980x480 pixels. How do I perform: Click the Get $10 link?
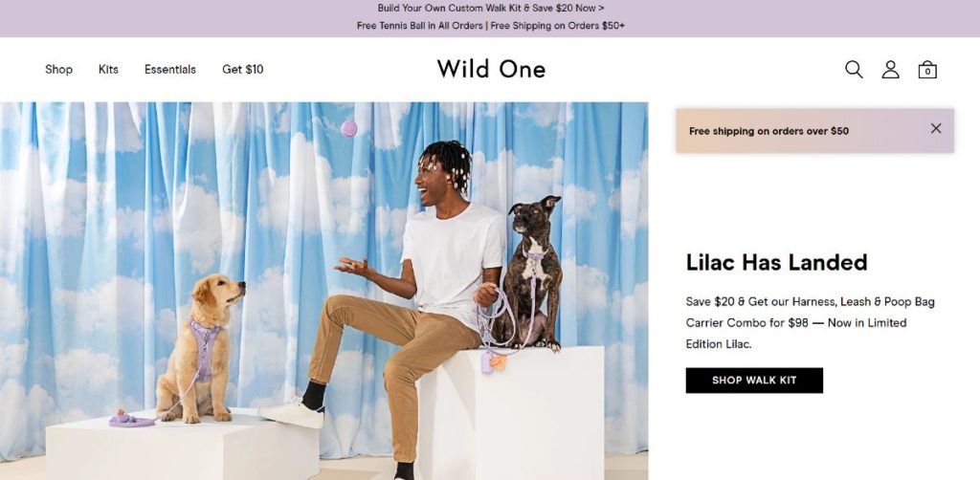click(243, 69)
